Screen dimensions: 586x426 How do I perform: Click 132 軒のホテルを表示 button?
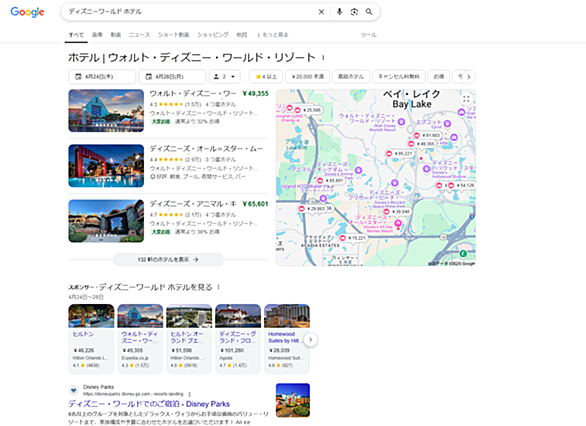168,259
